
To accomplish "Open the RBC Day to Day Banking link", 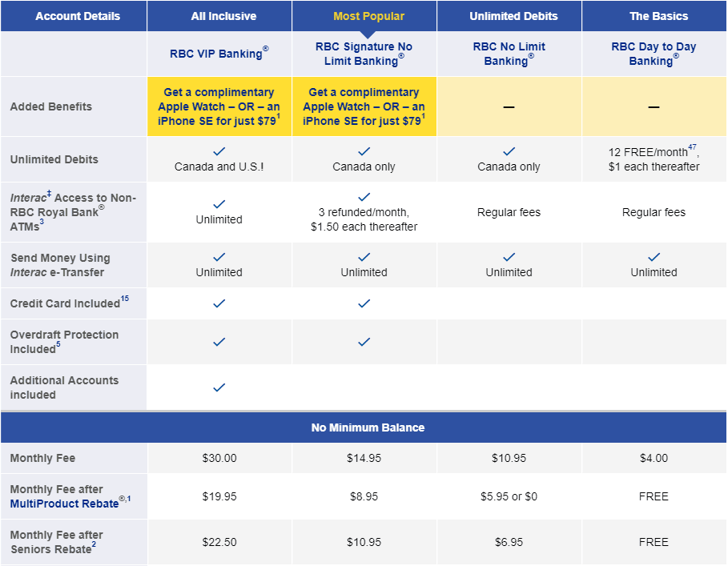I will pos(654,54).
